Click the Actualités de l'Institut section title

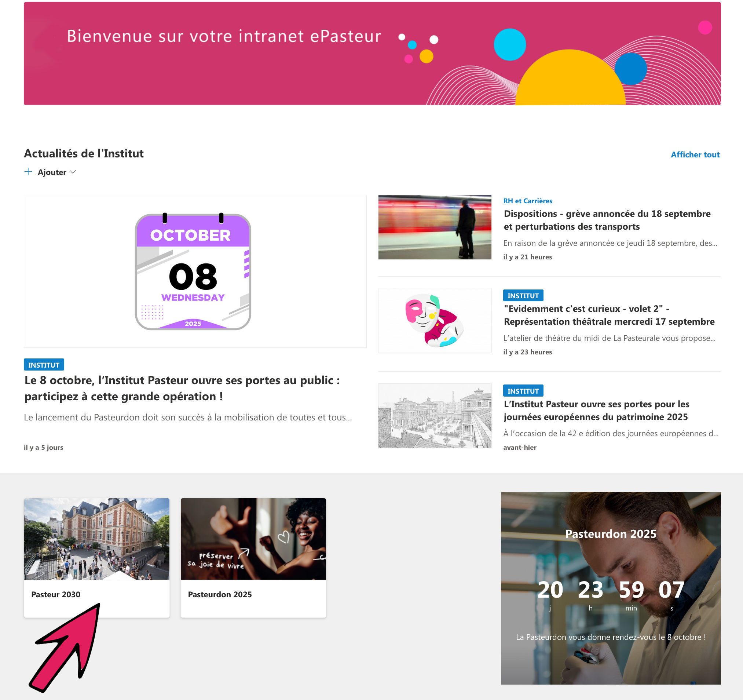[x=84, y=153]
